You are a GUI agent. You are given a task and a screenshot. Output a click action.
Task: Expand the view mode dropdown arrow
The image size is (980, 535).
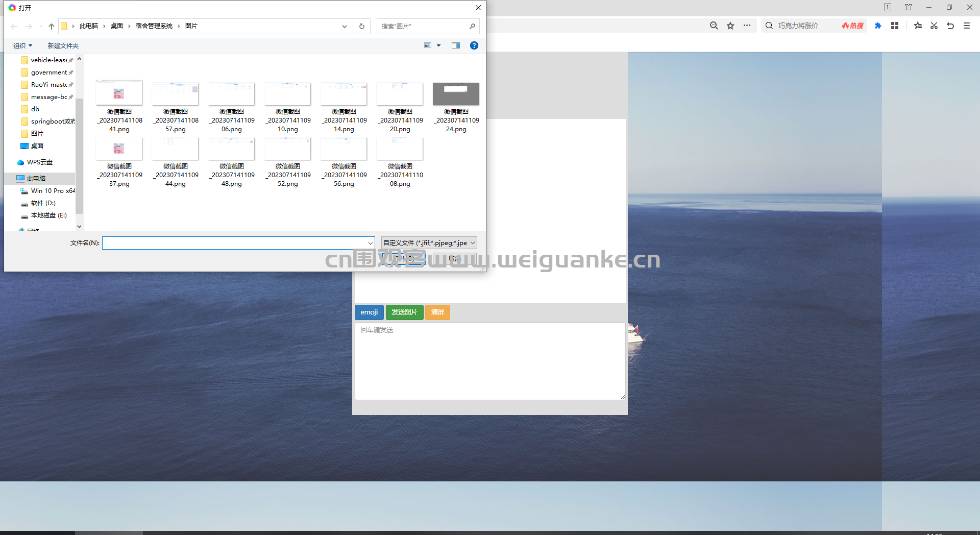point(438,45)
